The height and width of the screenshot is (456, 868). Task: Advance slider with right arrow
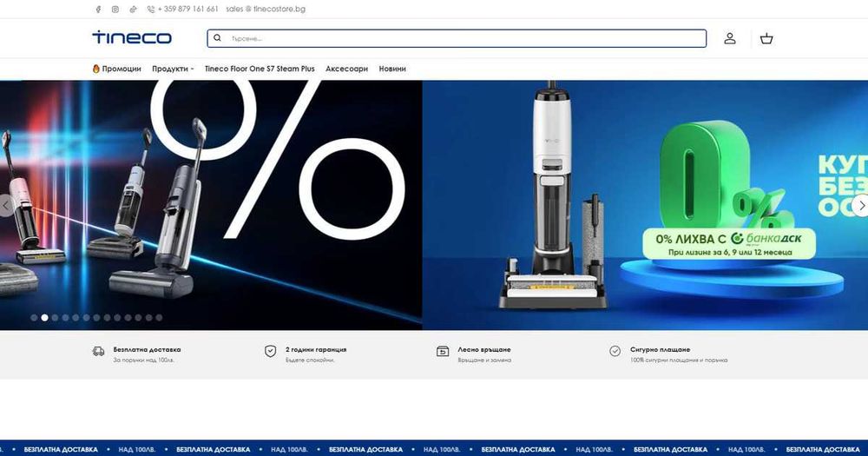pos(861,206)
